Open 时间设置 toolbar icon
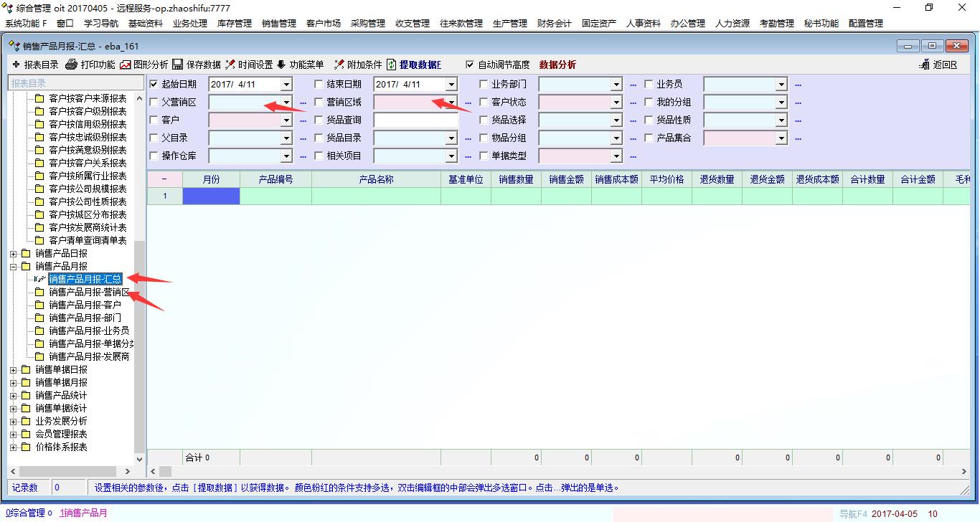This screenshot has height=522, width=980. click(x=230, y=65)
